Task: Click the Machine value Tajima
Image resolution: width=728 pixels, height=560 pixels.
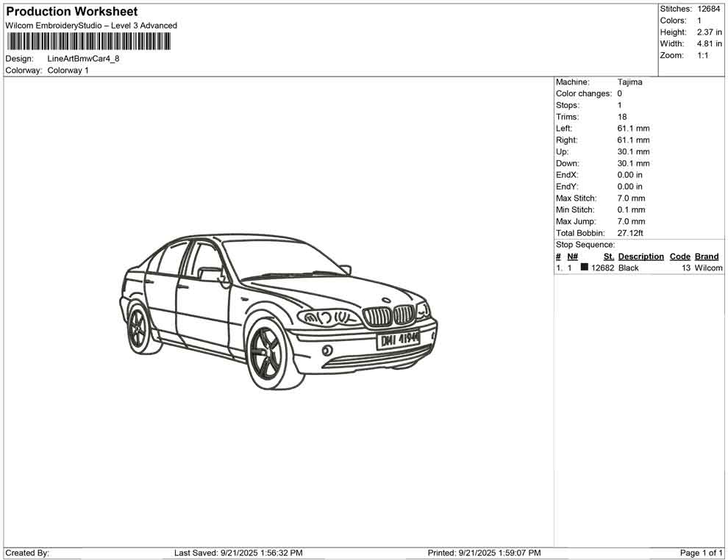Action: 630,82
